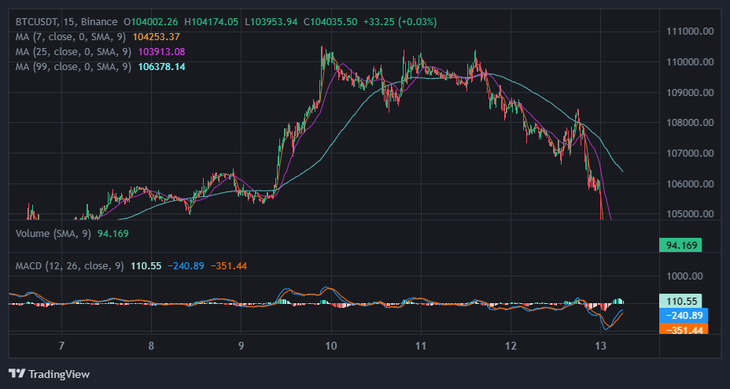Screen dimensions: 730x389
Task: Select the BTCUSDT, 15, Binance symbol title
Action: click(x=67, y=22)
